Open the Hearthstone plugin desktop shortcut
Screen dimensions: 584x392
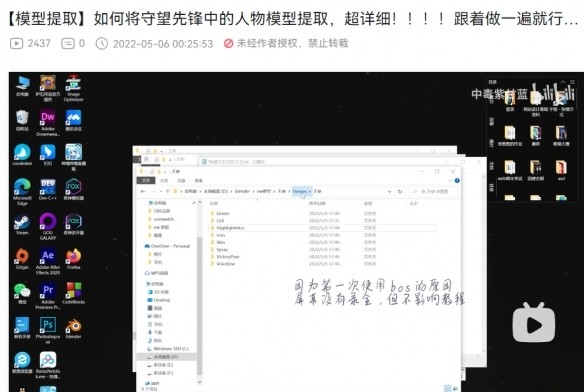[x=48, y=88]
